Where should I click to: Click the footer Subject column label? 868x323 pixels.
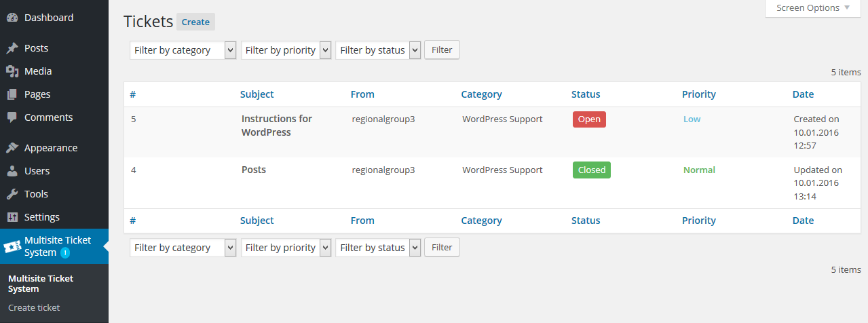[x=257, y=221]
